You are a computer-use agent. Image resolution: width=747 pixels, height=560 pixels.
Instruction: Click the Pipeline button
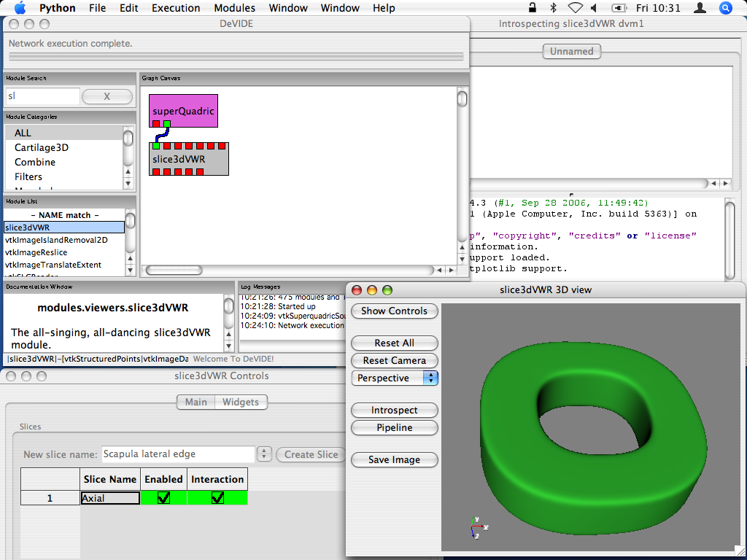[395, 427]
